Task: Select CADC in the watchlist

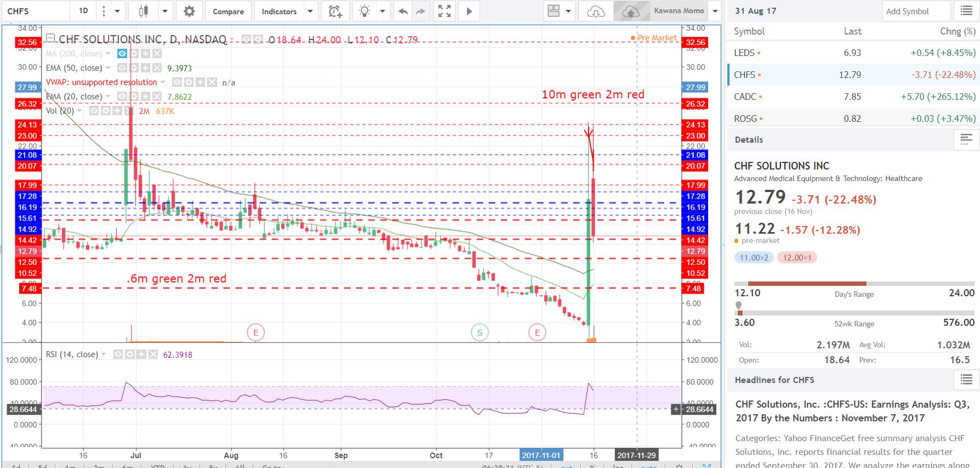Action: tap(854, 97)
